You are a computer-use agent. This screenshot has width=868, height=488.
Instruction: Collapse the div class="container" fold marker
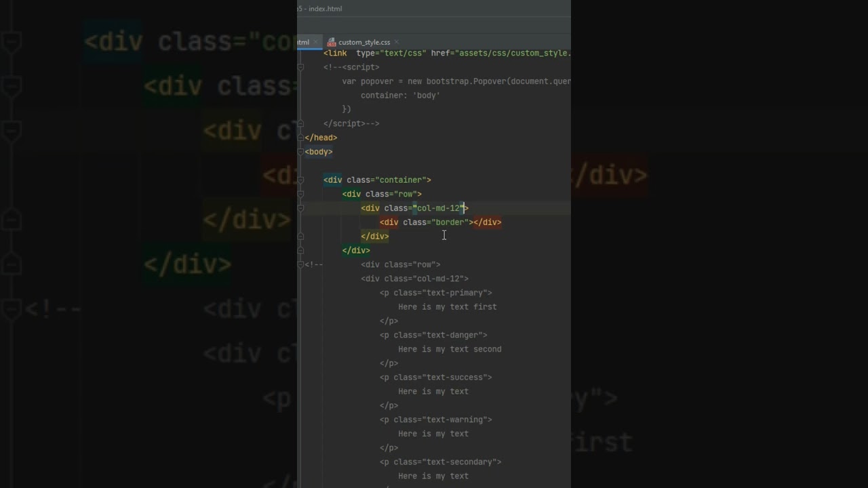[x=300, y=180]
